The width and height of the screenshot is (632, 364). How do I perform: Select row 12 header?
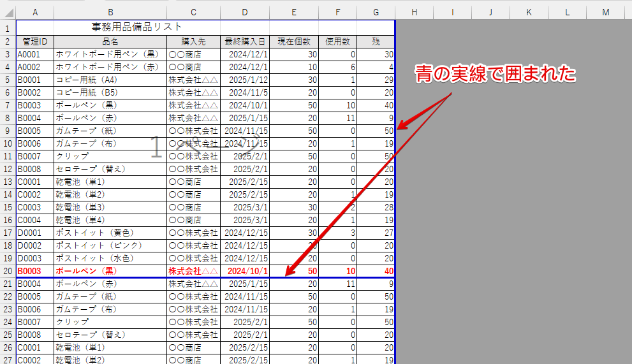(x=8, y=169)
